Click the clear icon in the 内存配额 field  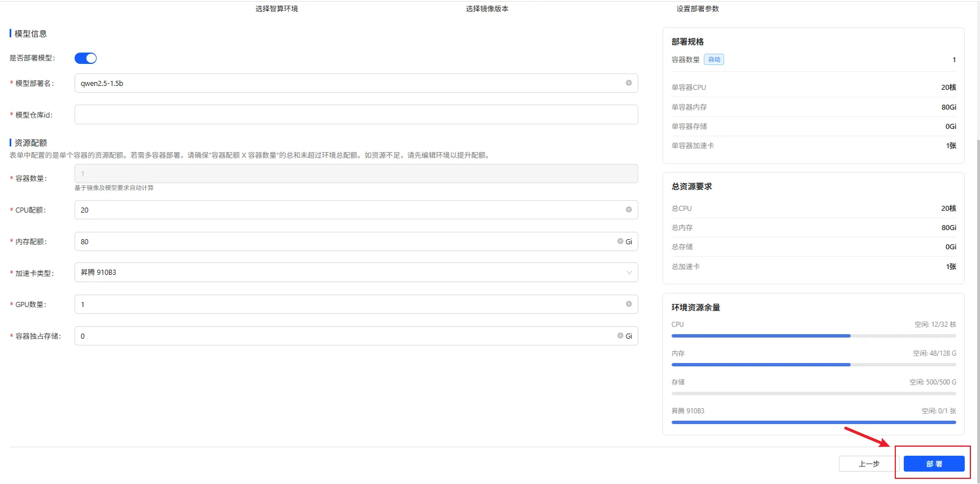[x=620, y=241]
